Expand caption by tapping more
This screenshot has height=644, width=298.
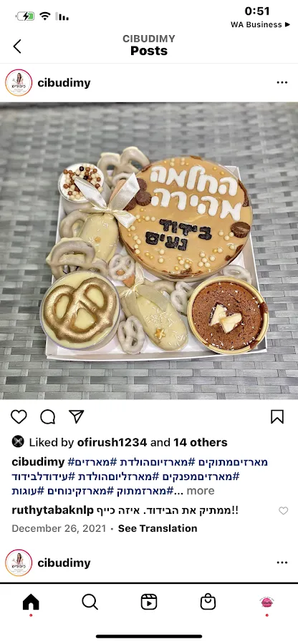(x=201, y=491)
